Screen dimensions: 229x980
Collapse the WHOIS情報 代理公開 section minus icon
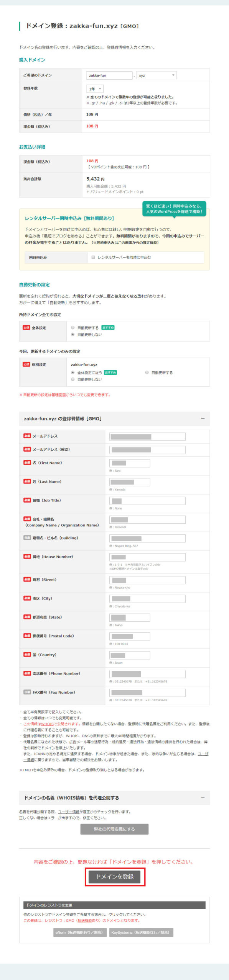(203, 798)
